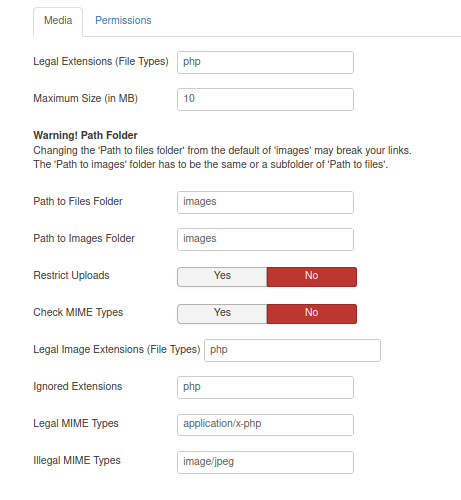This screenshot has width=461, height=500.
Task: Set Restrict Uploads to No
Action: point(312,277)
